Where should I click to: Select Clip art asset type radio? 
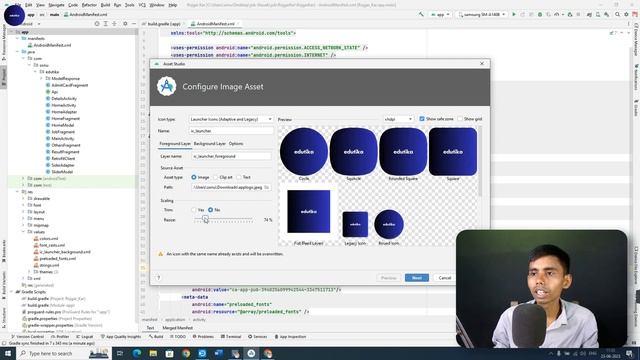(x=216, y=177)
